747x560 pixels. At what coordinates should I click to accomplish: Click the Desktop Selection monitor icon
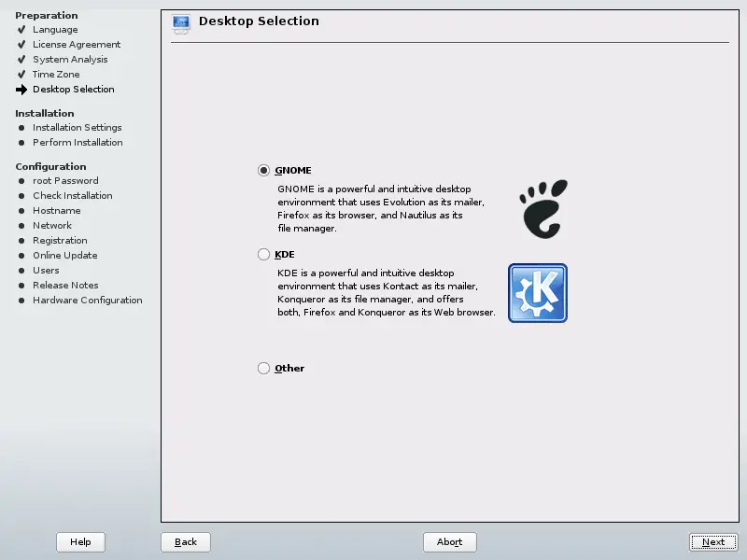tap(181, 24)
